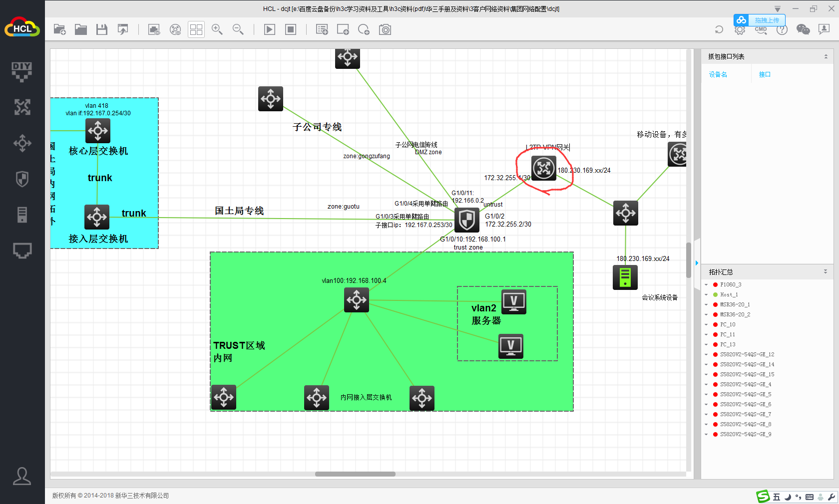Click the WeChat chat bubbles icon
839x504 pixels.
[x=803, y=29]
